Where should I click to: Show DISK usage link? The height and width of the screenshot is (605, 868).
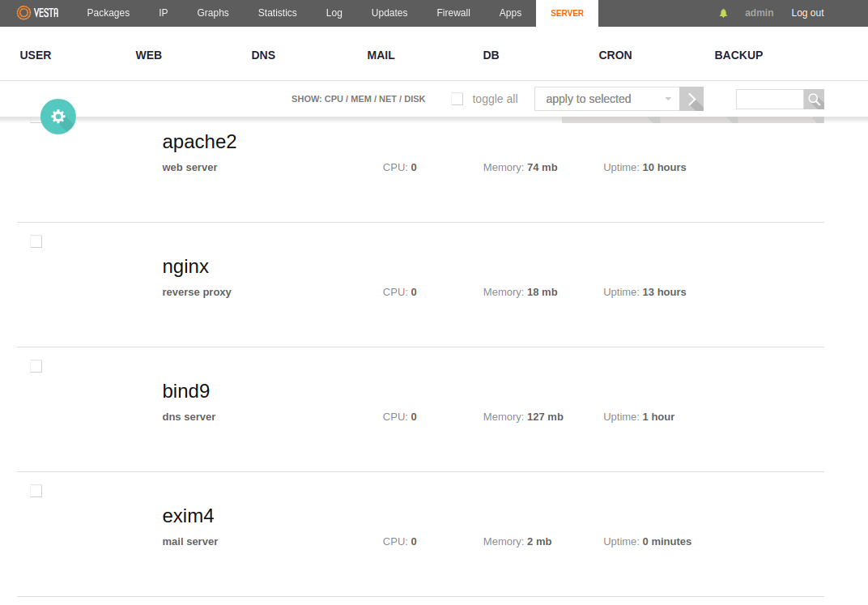pyautogui.click(x=415, y=99)
